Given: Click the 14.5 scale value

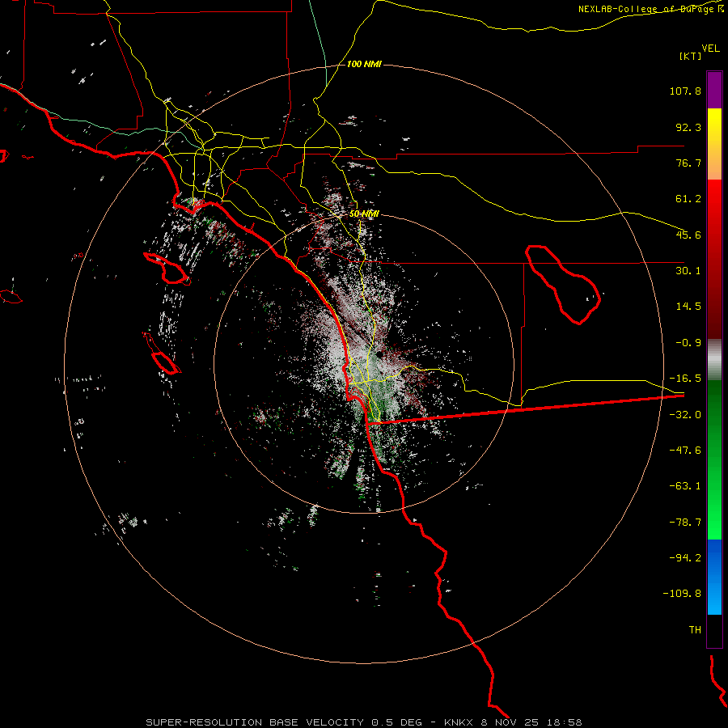Looking at the screenshot, I should [688, 307].
